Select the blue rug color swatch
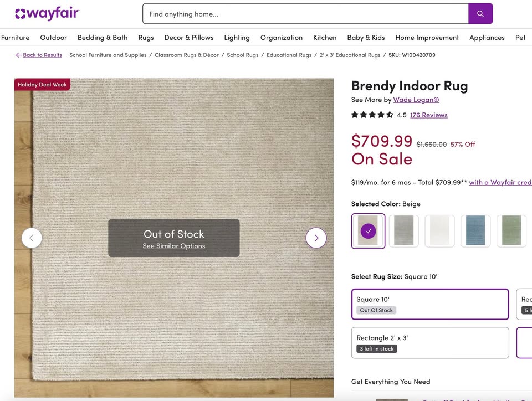 tap(475, 231)
